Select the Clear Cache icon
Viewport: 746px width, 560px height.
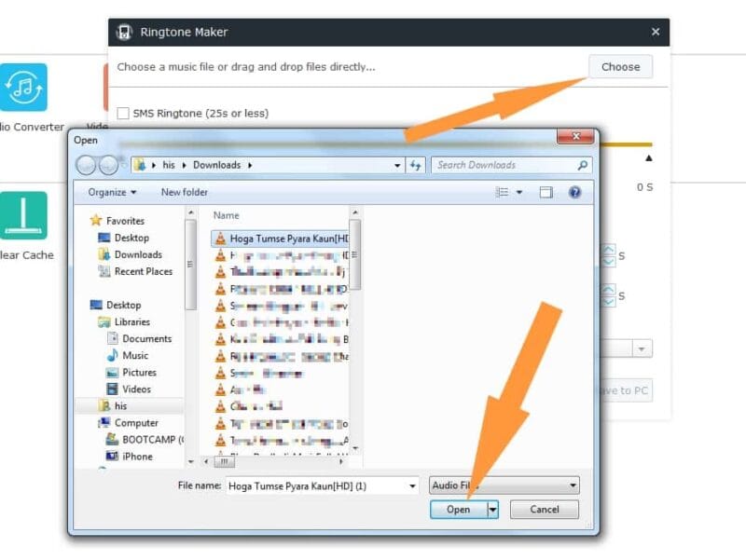pos(23,215)
